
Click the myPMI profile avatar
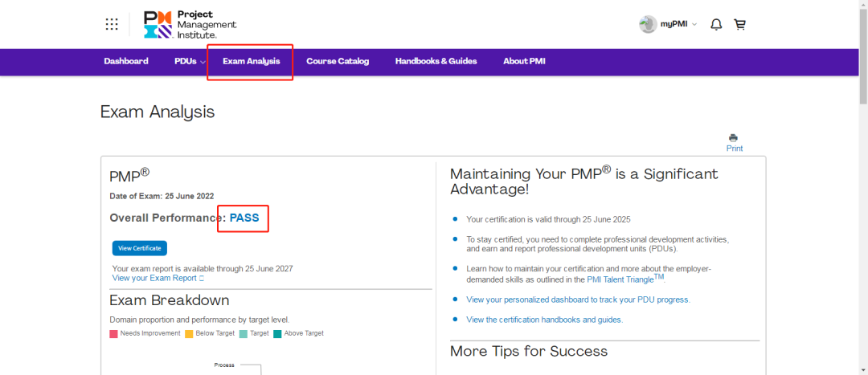tap(648, 24)
